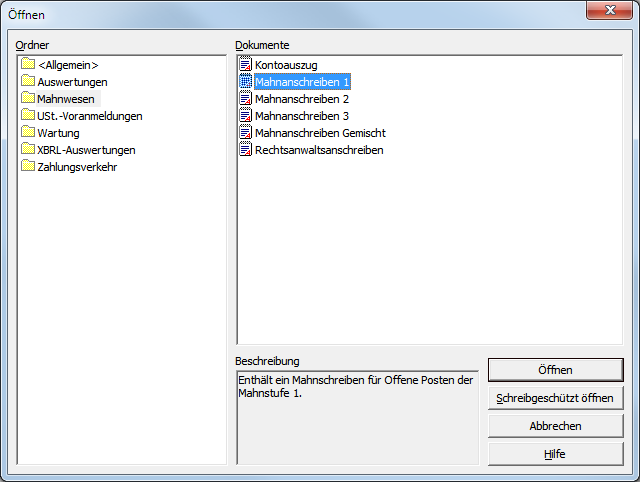Click the Auswertungen folder icon

[28, 81]
